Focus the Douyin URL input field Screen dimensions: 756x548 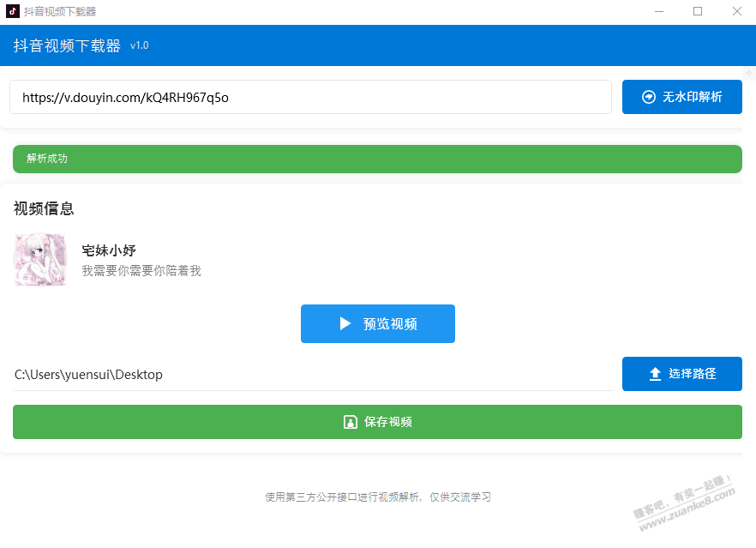click(310, 97)
